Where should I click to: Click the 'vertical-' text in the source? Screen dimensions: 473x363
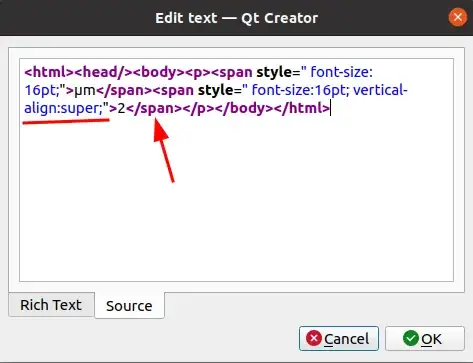pos(380,90)
